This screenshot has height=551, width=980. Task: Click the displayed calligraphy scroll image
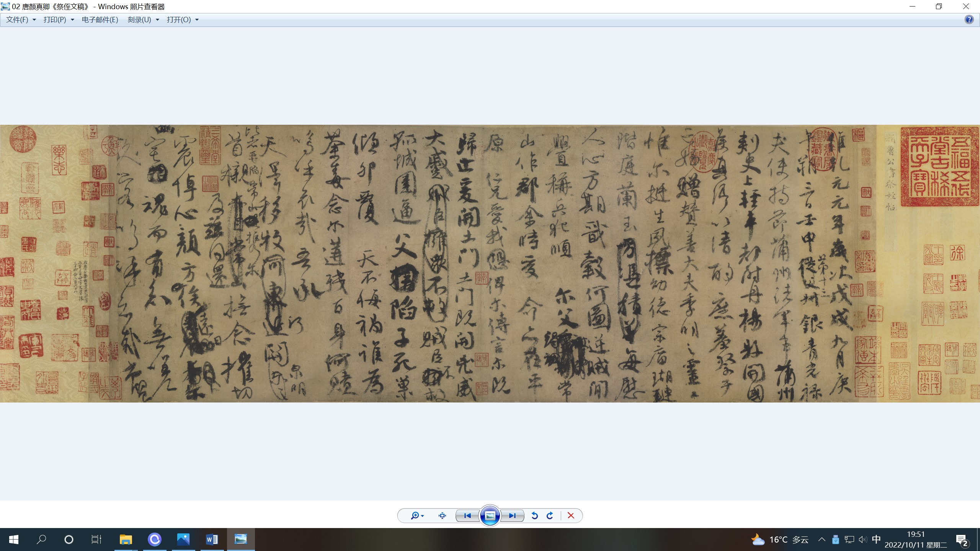[x=490, y=263]
